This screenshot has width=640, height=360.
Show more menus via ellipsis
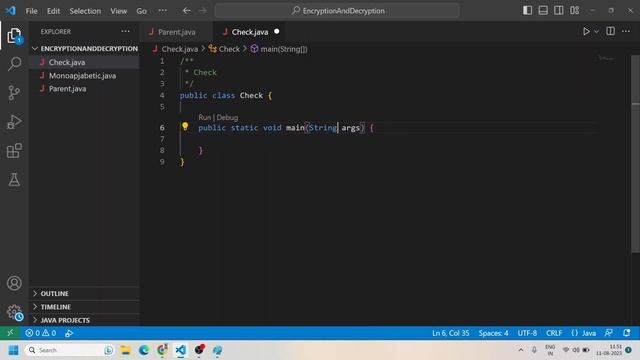coord(162,11)
